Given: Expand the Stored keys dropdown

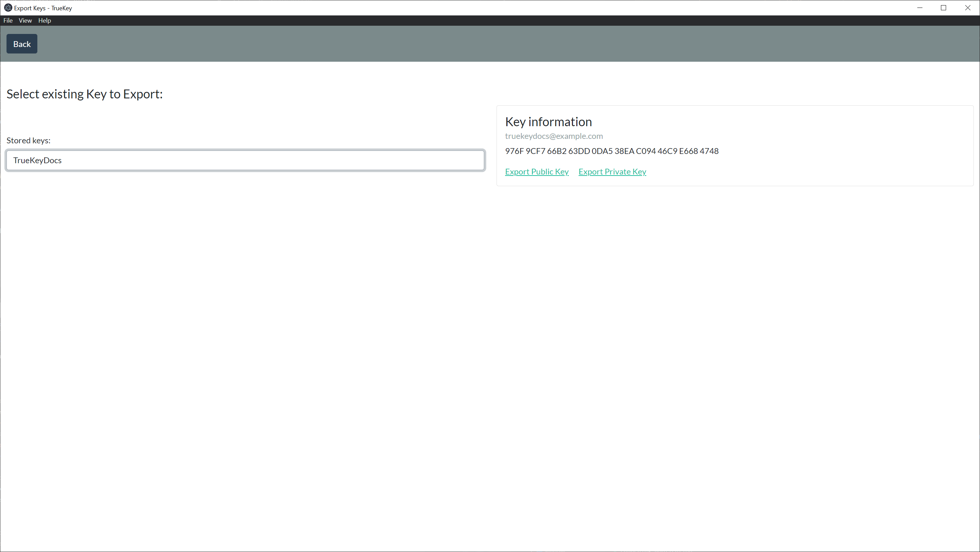Looking at the screenshot, I should (x=245, y=160).
